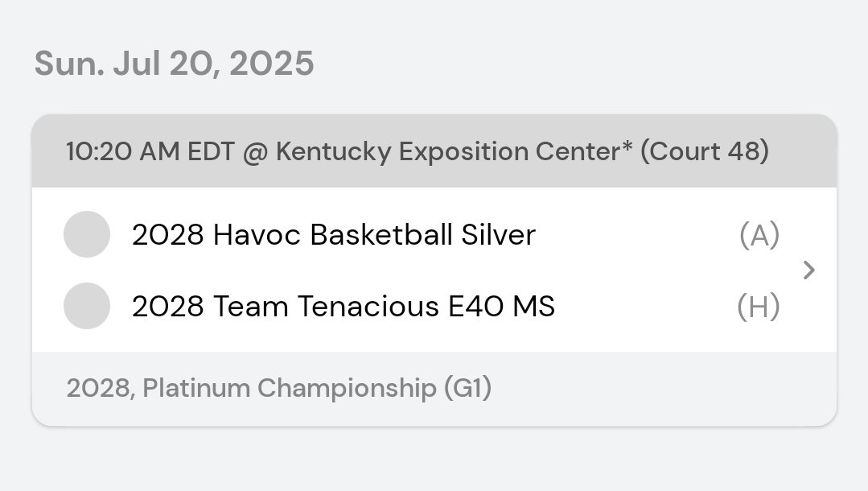Click the @ symbol in the game header
Screen dimensions: 868x491
[253, 151]
